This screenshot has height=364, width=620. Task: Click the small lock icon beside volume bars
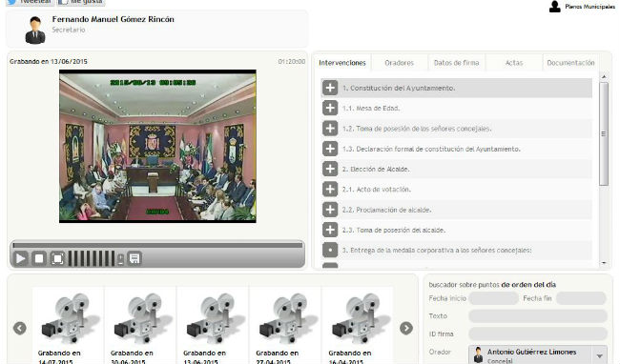120,259
